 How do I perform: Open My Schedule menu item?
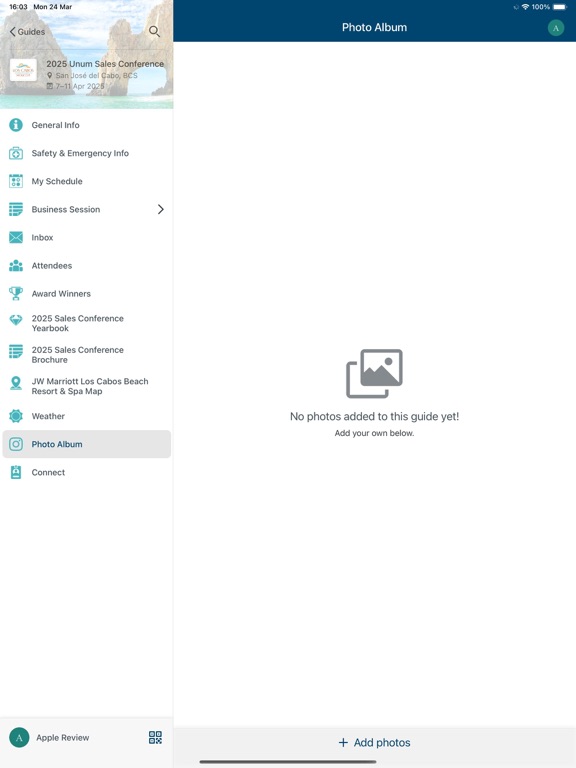86,181
